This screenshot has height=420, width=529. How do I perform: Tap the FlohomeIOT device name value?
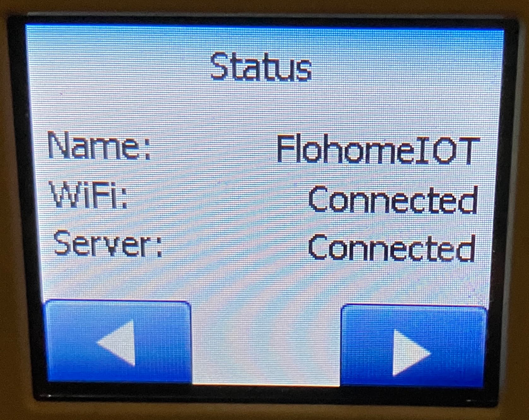(x=378, y=150)
